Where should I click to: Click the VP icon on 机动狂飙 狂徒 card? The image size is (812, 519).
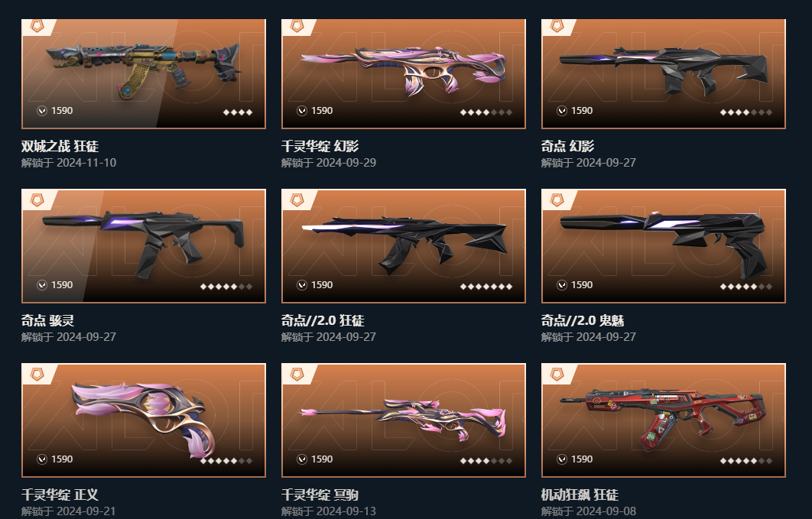561,459
